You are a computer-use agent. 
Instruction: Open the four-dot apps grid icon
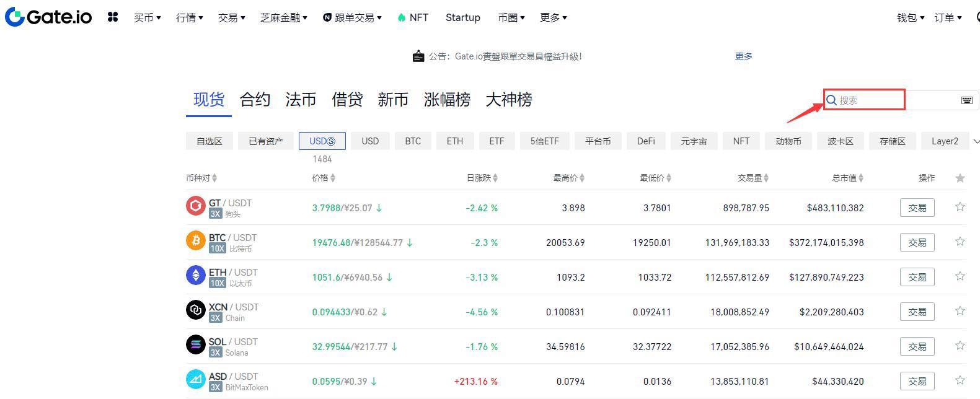pos(113,17)
